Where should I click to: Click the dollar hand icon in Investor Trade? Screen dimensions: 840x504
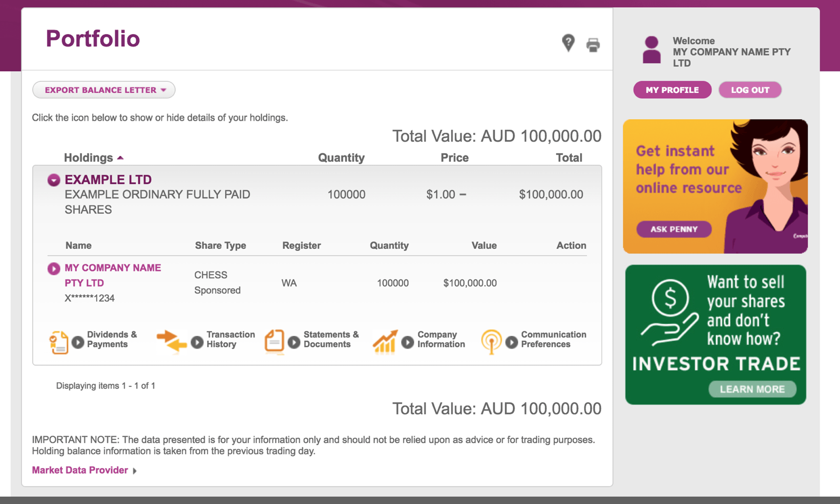670,312
